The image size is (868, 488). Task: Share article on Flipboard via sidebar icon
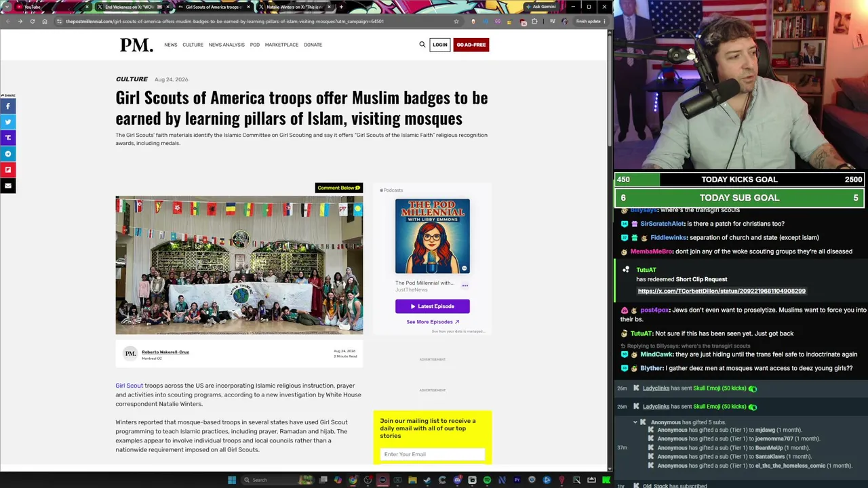tap(8, 169)
